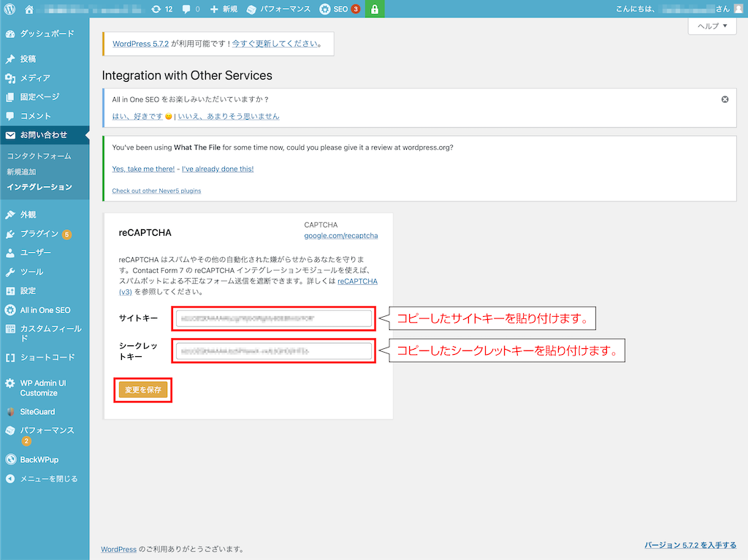
Task: Click はい、好きです link
Action: pos(137,116)
